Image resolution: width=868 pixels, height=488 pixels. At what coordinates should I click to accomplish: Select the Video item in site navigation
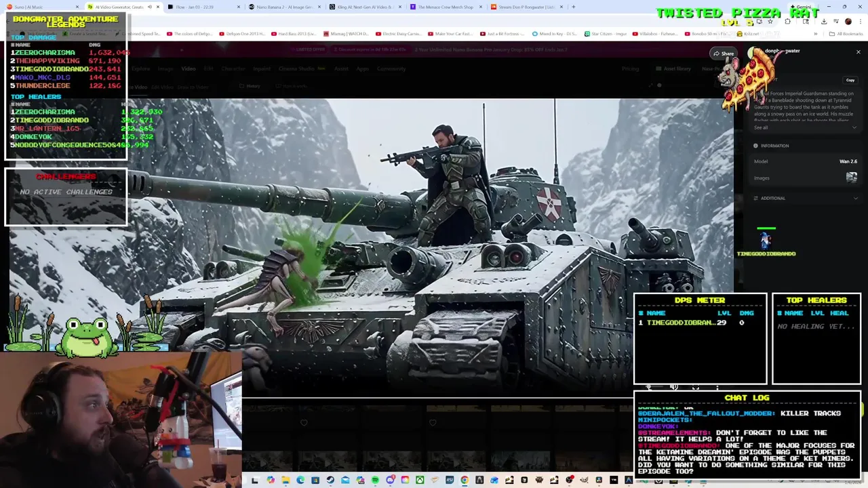coord(189,68)
